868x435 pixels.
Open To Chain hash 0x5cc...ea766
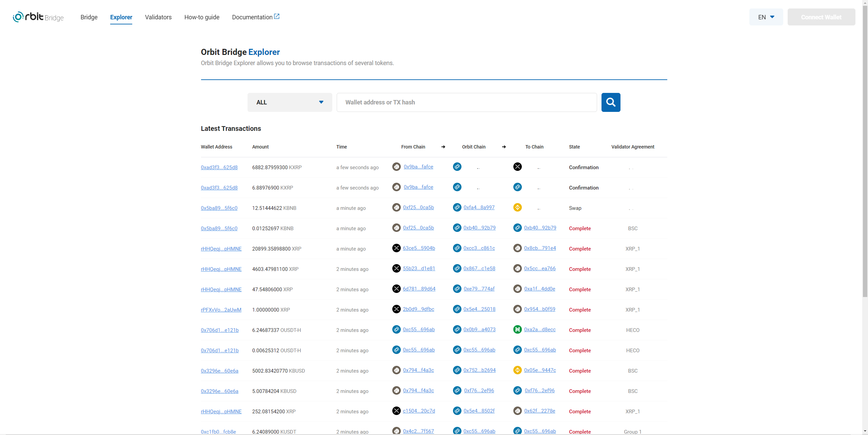point(540,269)
